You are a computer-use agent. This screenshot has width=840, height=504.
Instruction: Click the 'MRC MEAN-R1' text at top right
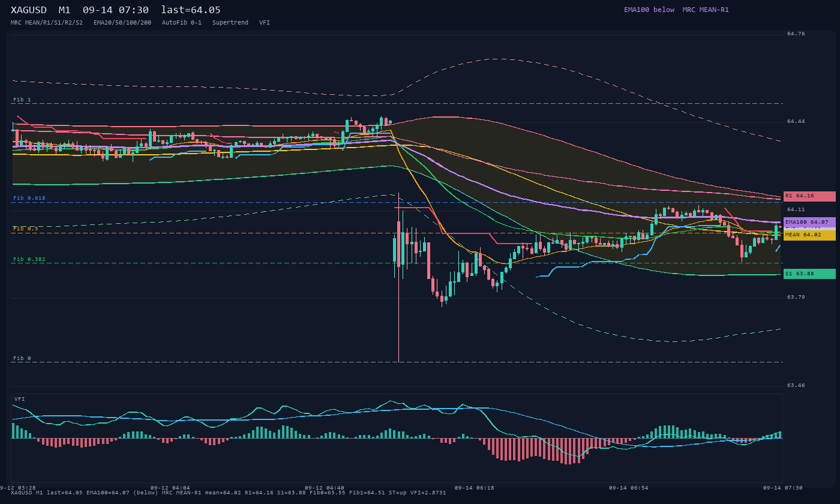click(x=706, y=10)
